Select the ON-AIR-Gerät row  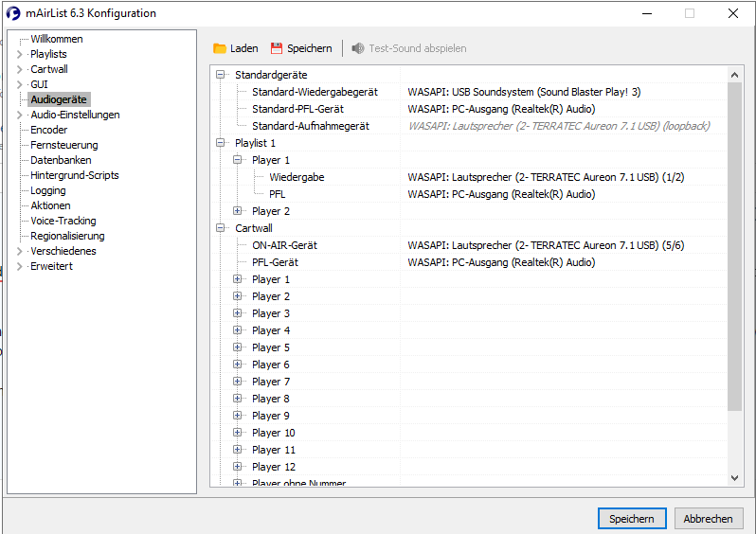coord(469,245)
